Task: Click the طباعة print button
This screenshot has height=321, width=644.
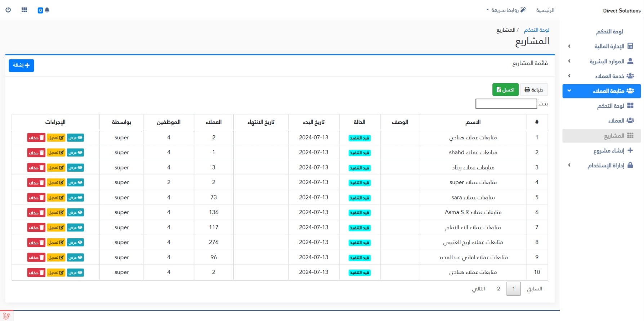Action: 534,90
